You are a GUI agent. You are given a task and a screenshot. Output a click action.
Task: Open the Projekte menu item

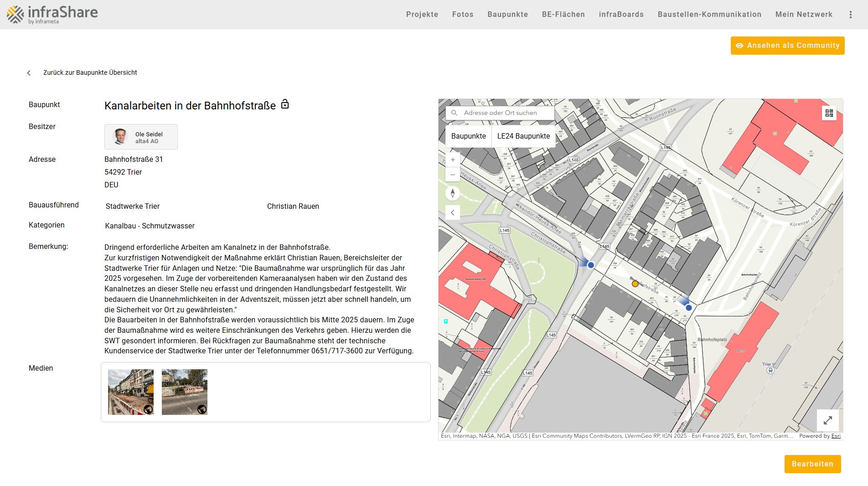[422, 15]
